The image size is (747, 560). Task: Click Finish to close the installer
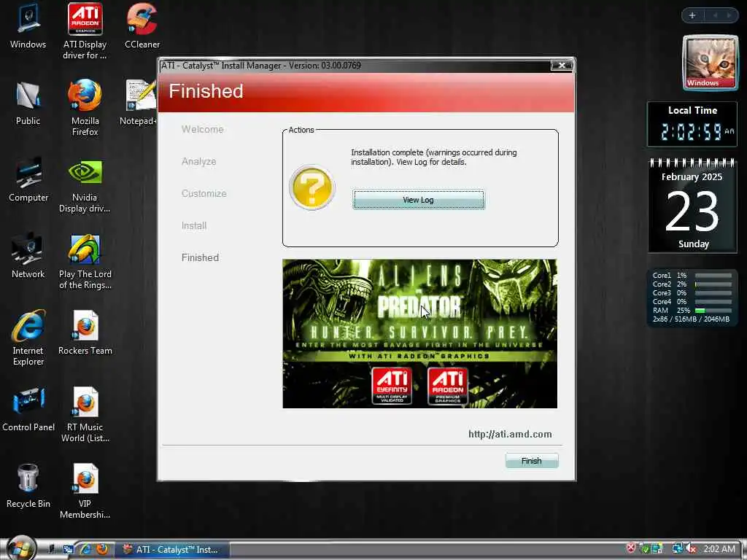(x=532, y=461)
